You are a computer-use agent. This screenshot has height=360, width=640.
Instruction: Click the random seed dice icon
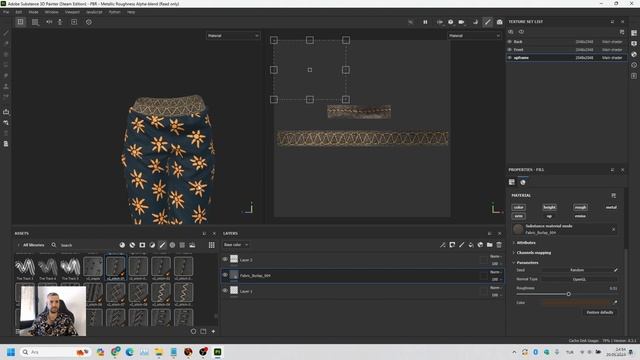click(616, 270)
